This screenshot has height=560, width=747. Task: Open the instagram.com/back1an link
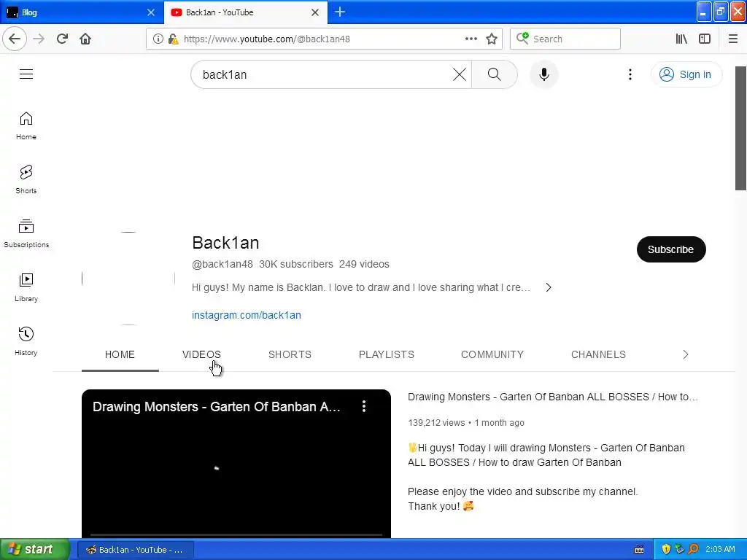[x=247, y=315]
